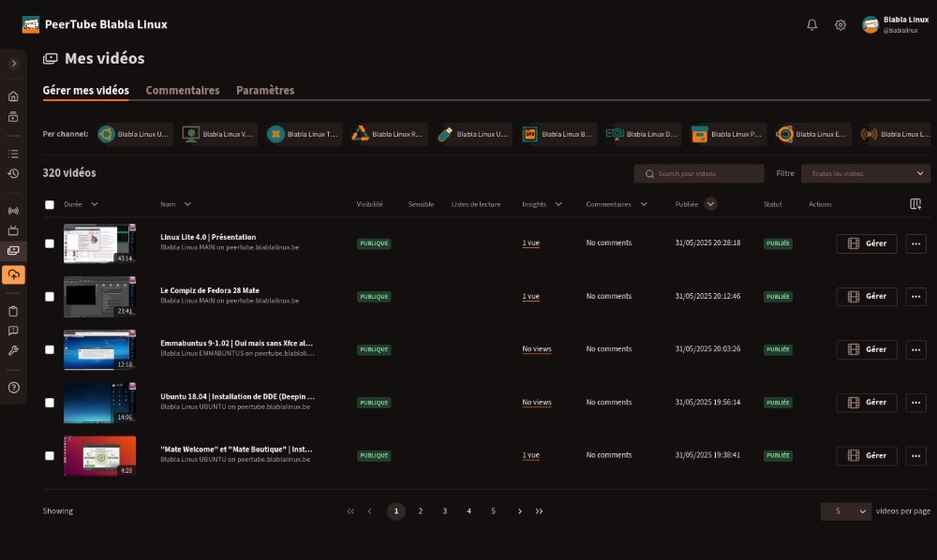Open the Paramètres tab
This screenshot has height=560, width=937.
(265, 91)
